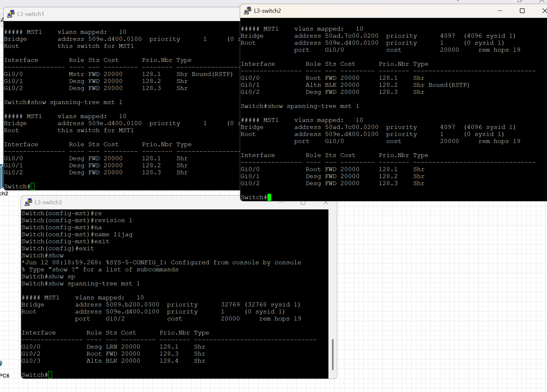Focus L3-switch3 by clicking its title text
The height and width of the screenshot is (392, 547).
(x=48, y=202)
